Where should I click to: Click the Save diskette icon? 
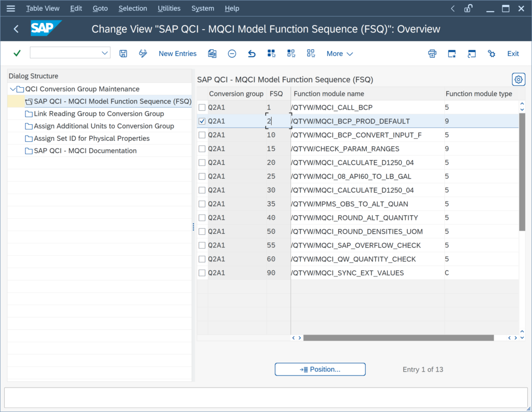click(x=123, y=54)
